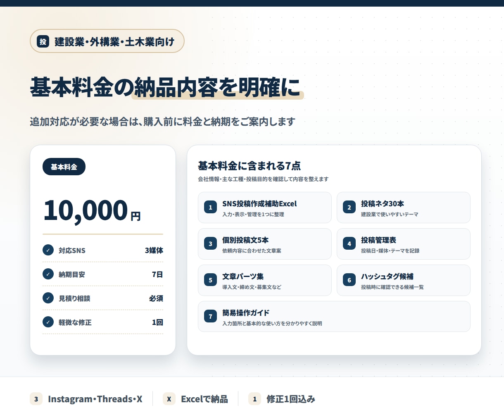
Task: Click the SNS投稿作成補助Excel title
Action: click(x=259, y=204)
